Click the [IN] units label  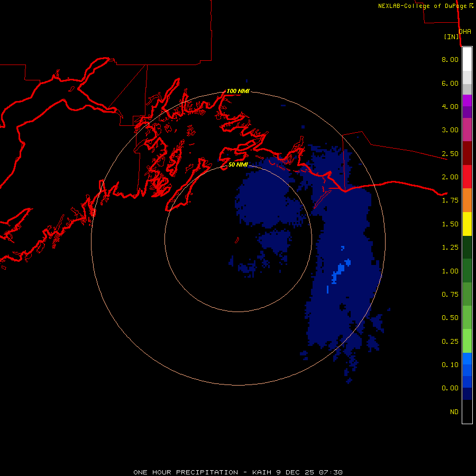coord(451,36)
